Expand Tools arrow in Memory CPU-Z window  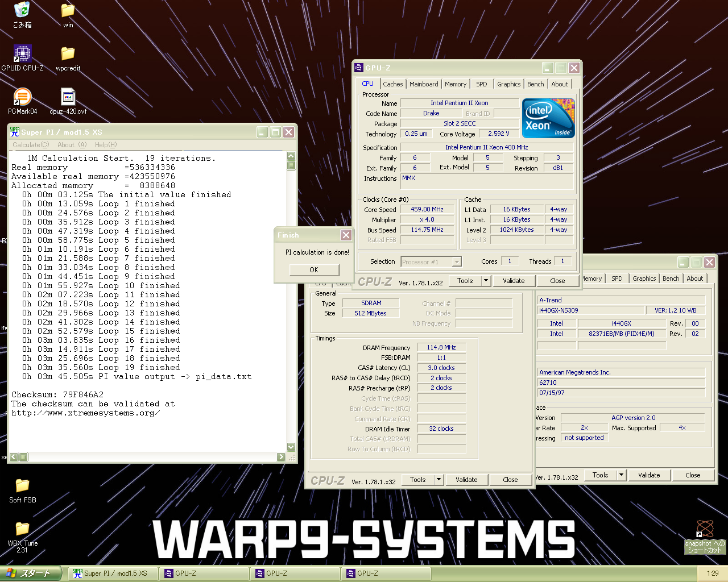(439, 480)
